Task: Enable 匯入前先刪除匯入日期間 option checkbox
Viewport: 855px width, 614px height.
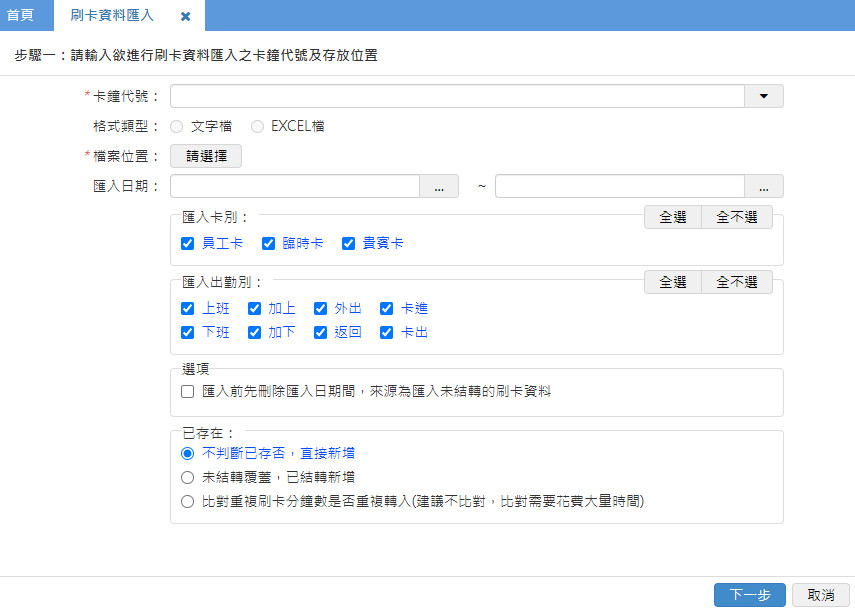Action: [x=188, y=392]
